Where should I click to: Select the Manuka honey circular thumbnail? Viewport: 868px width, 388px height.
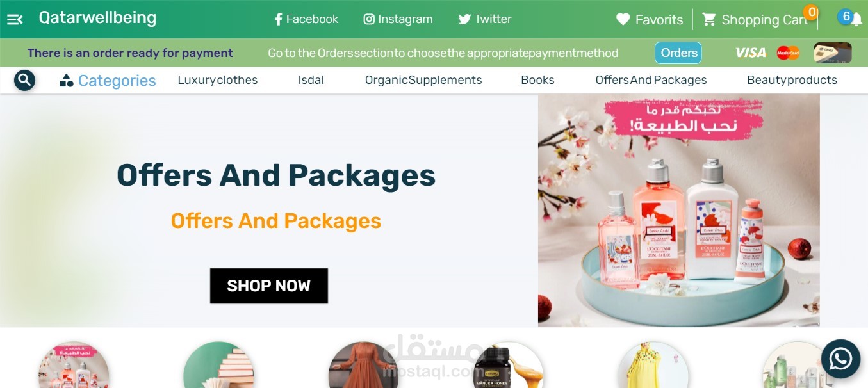509,365
